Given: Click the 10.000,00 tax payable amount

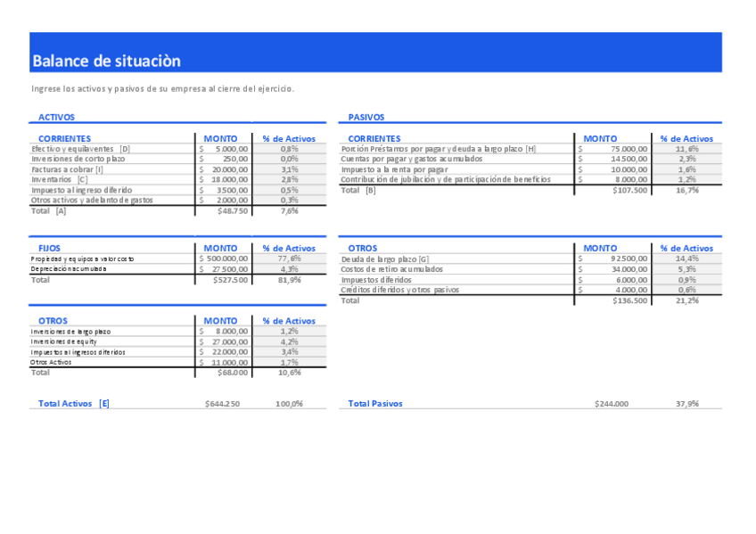Looking at the screenshot, I should [x=629, y=169].
